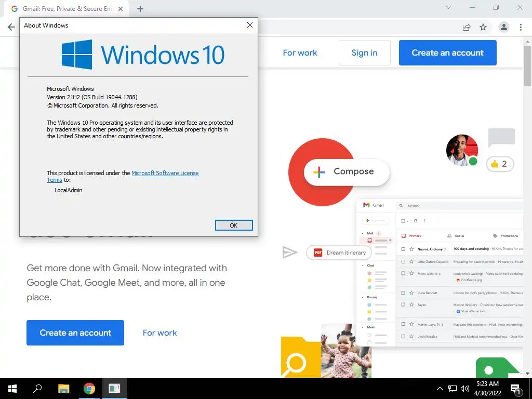Screen dimensions: 532x399
Task: Star the Neomi, Anthony email
Action: pos(411,249)
